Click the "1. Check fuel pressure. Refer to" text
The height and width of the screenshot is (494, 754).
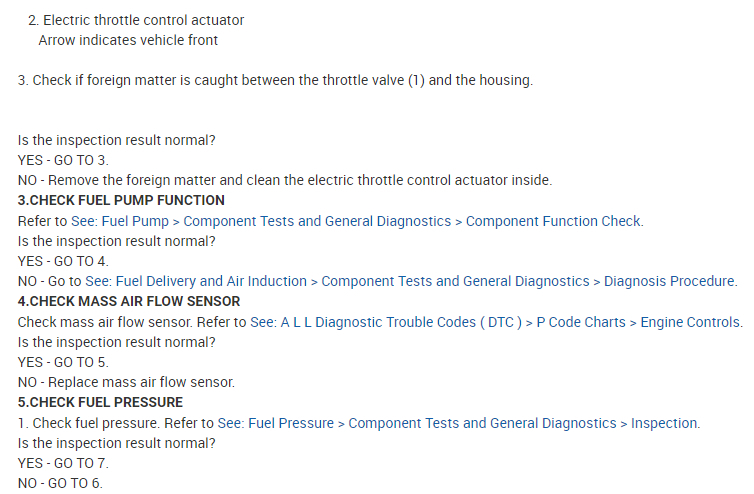pyautogui.click(x=115, y=423)
